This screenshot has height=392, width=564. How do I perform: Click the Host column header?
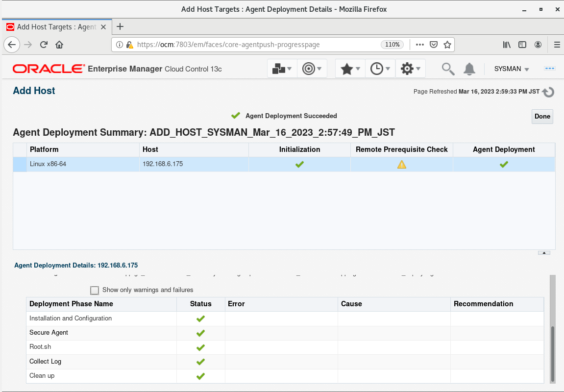pos(194,149)
